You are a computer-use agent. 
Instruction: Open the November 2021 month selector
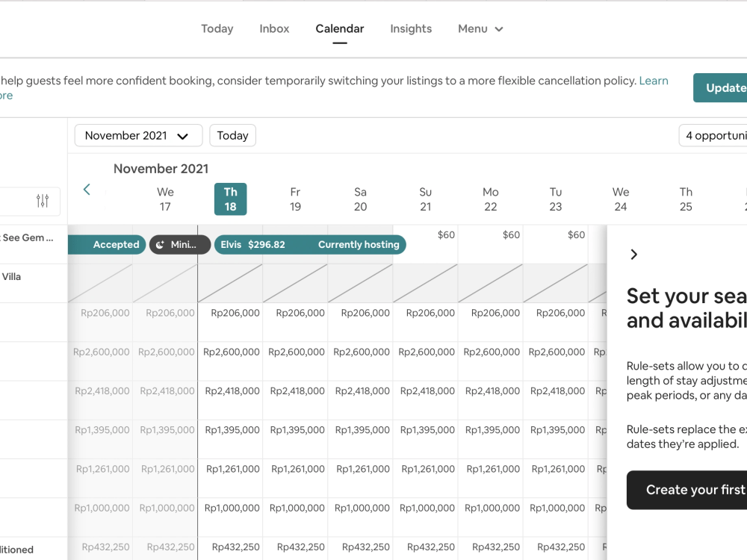coord(139,136)
